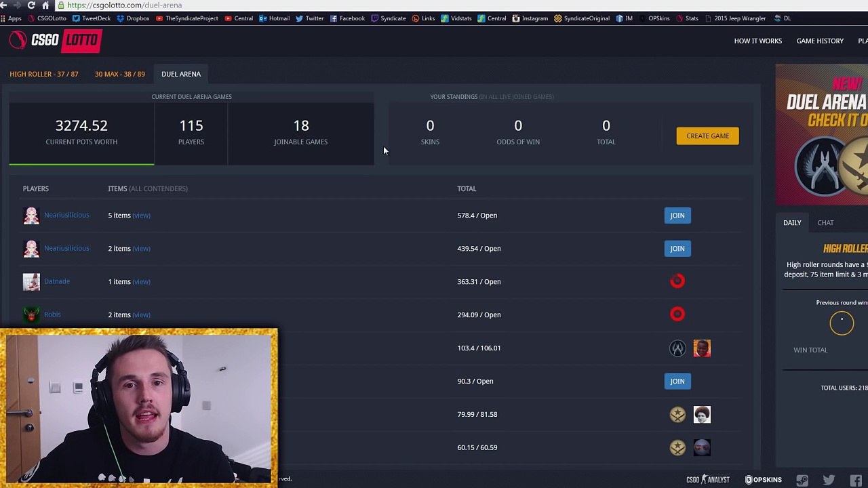This screenshot has width=868, height=488.
Task: Click the 3274.52 current pots worth
Action: click(x=81, y=125)
